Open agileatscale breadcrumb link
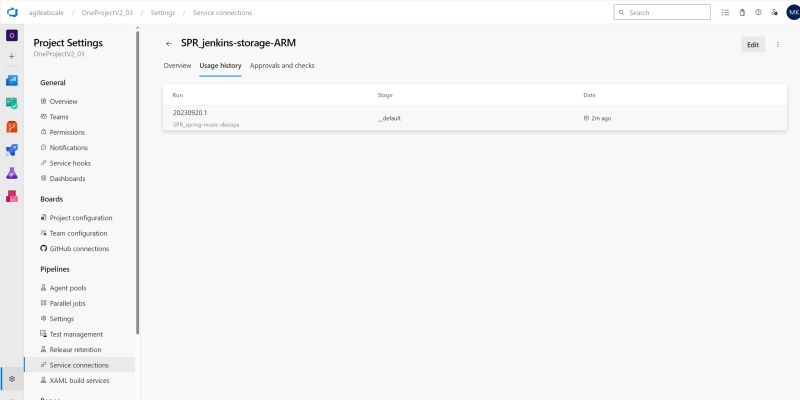Screen dimensions: 800x400 pyautogui.click(x=46, y=13)
